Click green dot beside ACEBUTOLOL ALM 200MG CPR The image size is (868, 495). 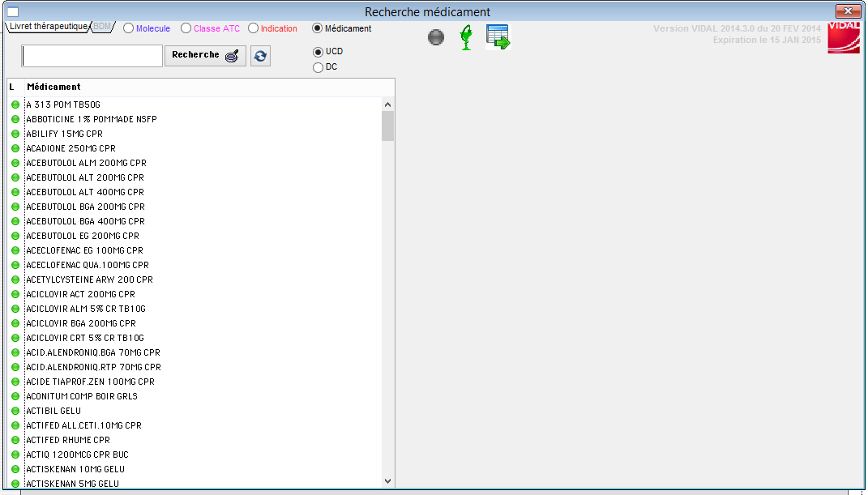(15, 163)
